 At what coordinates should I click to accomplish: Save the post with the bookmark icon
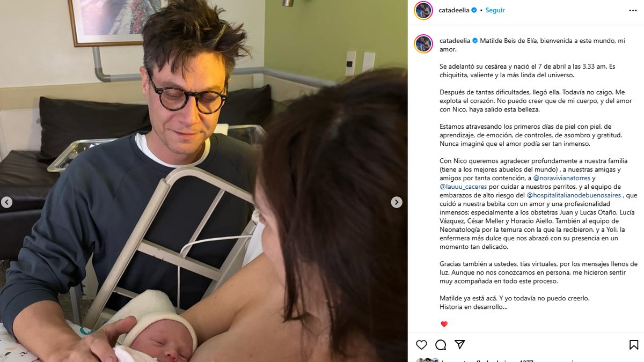point(634,345)
